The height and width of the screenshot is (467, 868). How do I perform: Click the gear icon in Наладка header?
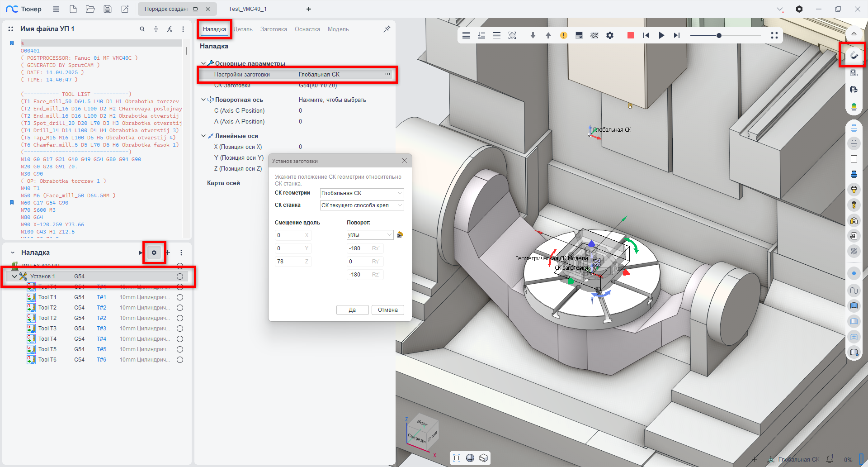coord(154,253)
